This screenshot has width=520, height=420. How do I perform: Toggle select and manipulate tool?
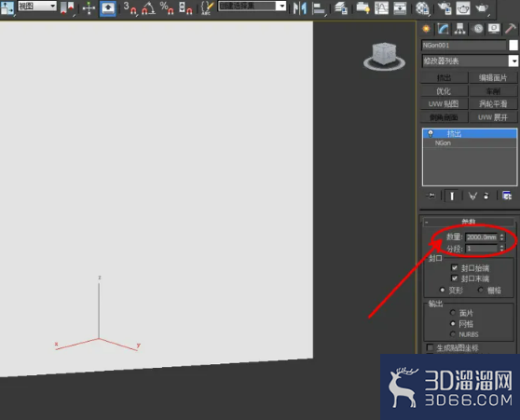[x=89, y=8]
